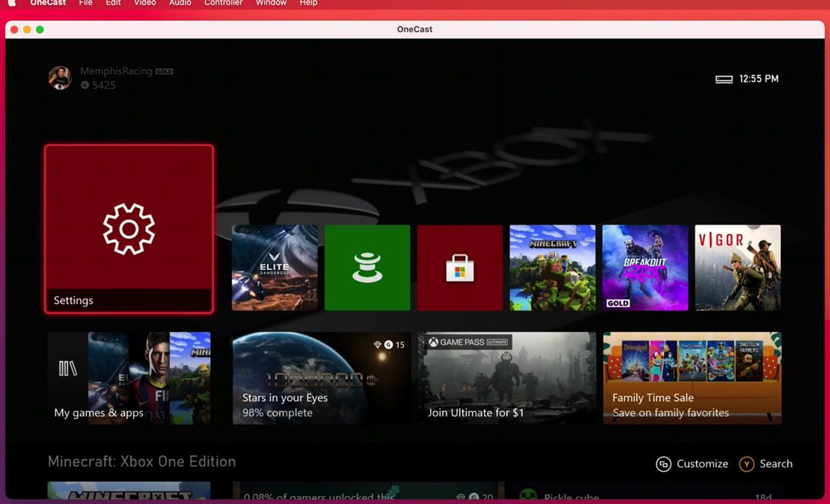Open the Microsoft Store tile

tap(460, 268)
